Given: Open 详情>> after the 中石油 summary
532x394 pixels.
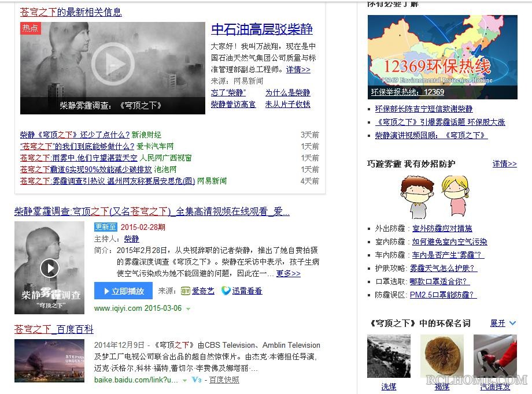Looking at the screenshot, I should [298, 69].
